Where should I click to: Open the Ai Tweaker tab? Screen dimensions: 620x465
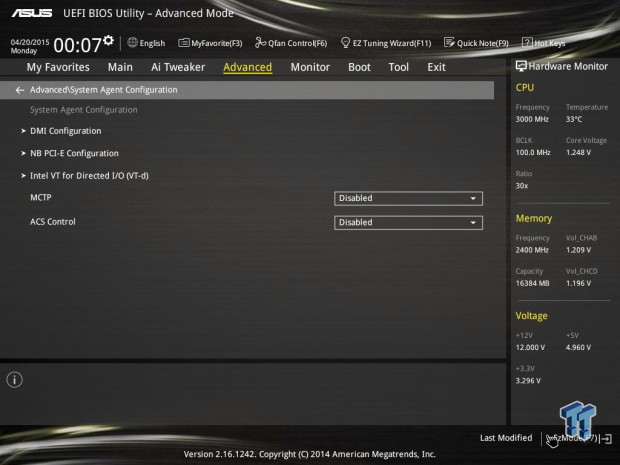pyautogui.click(x=178, y=67)
